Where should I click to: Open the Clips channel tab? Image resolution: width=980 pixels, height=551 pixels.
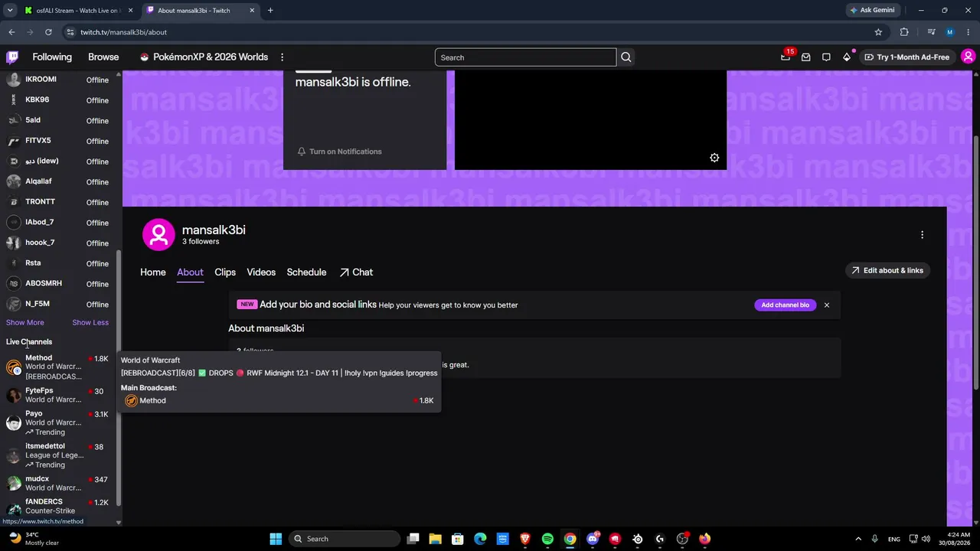[225, 272]
